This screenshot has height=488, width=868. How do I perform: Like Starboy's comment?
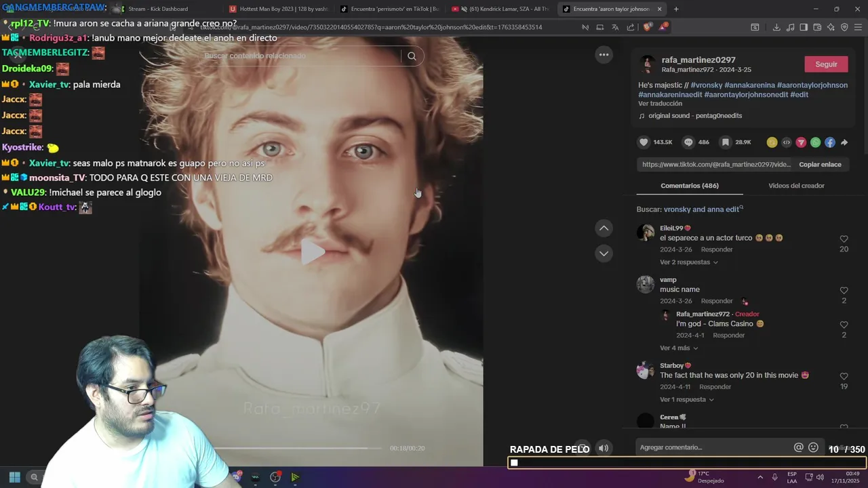click(x=844, y=376)
